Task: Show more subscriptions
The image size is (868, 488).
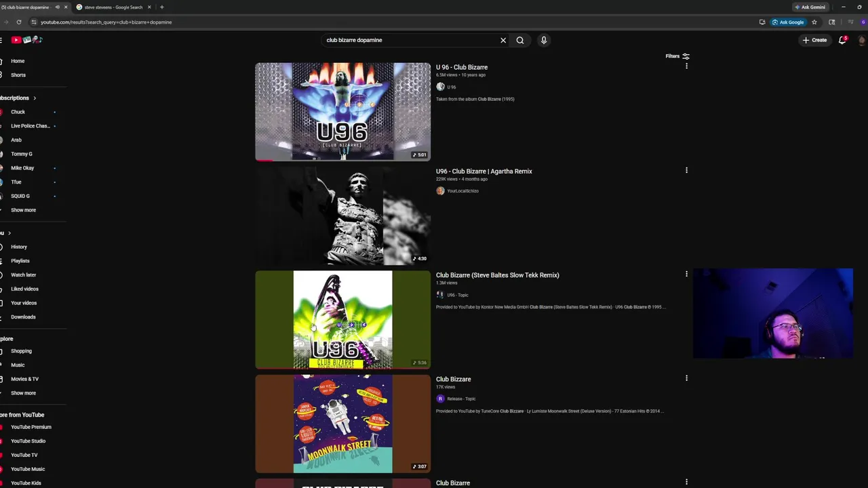Action: [x=23, y=210]
